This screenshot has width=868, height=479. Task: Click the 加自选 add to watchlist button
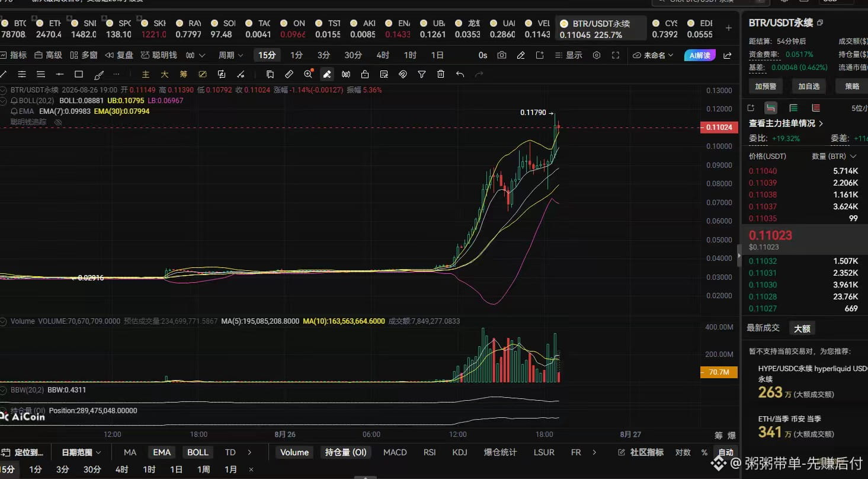(809, 86)
